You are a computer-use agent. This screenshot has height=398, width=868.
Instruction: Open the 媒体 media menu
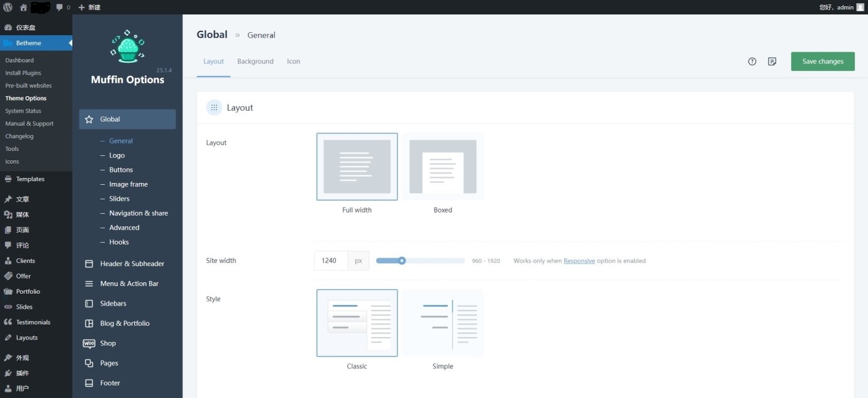click(36, 214)
